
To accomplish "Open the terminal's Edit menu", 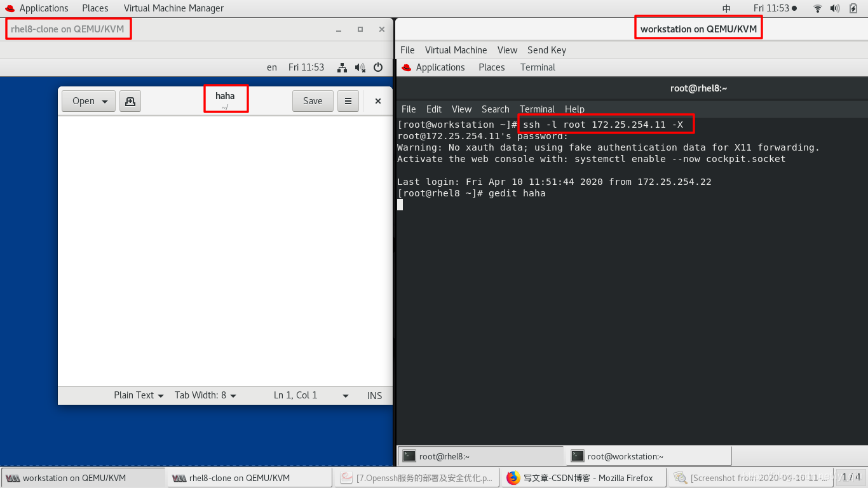I will click(x=434, y=109).
